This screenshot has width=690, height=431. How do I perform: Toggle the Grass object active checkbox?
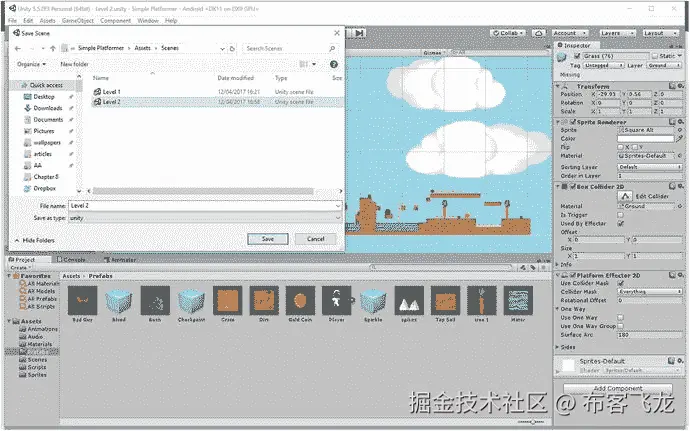click(577, 56)
